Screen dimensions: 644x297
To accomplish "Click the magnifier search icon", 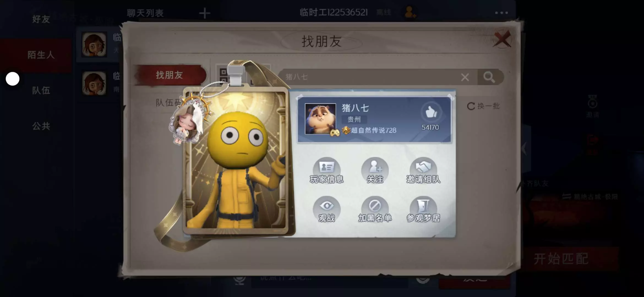I will pos(489,77).
